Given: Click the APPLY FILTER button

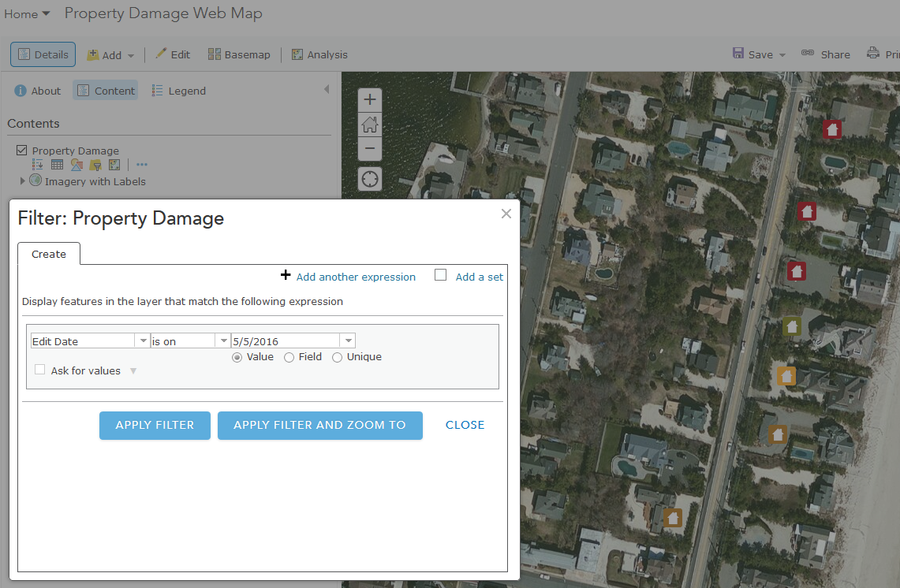Looking at the screenshot, I should click(155, 425).
